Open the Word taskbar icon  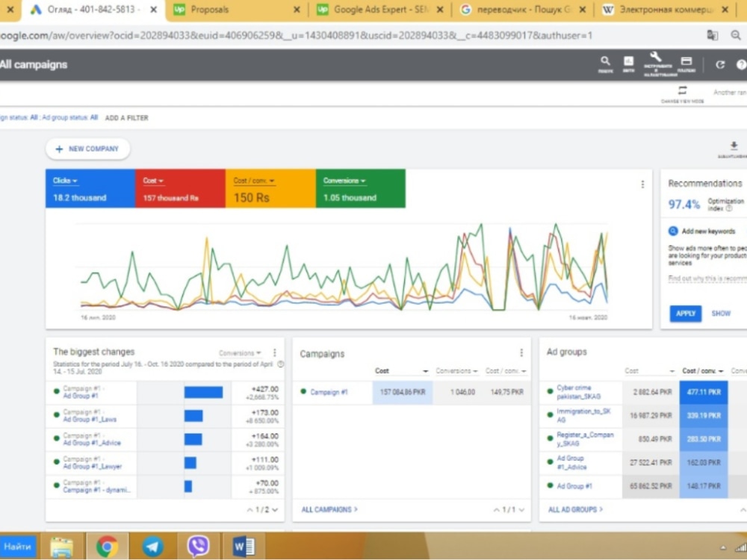click(x=244, y=546)
